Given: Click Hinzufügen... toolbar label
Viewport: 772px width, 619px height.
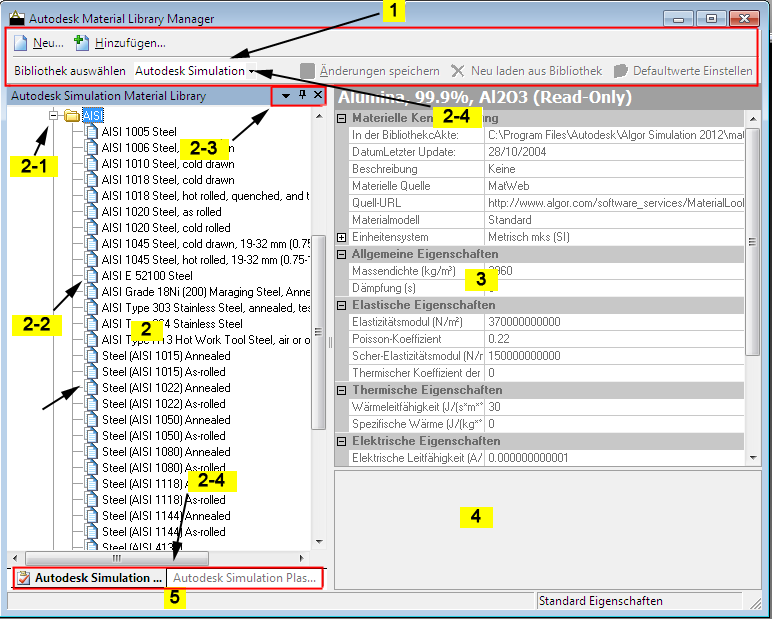Looking at the screenshot, I should pyautogui.click(x=130, y=43).
